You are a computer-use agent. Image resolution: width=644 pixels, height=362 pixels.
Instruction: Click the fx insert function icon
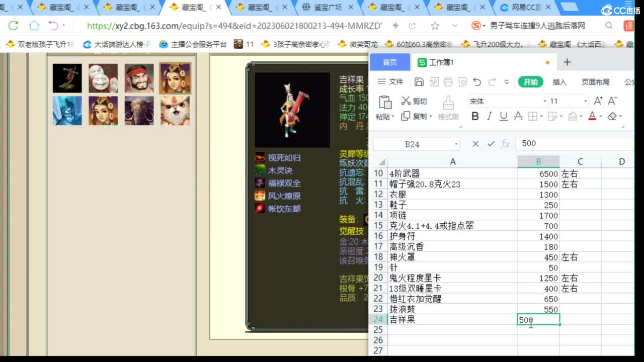(506, 144)
